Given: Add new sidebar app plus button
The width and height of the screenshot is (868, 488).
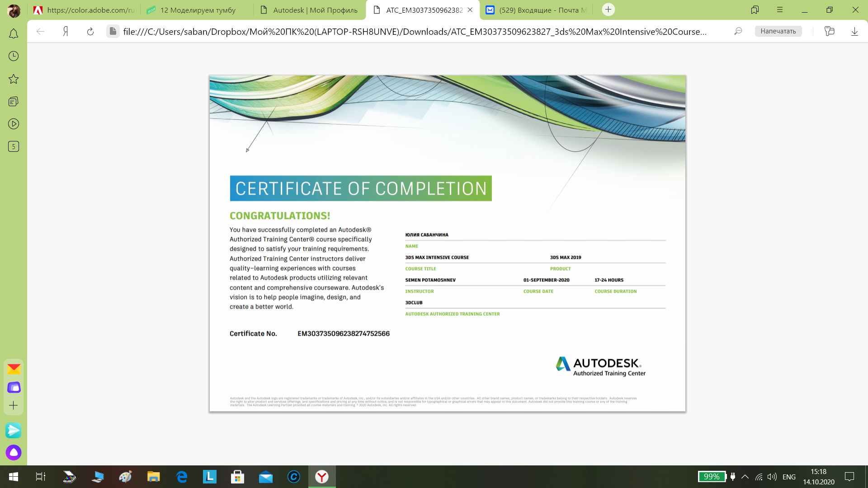Looking at the screenshot, I should click(x=14, y=405).
